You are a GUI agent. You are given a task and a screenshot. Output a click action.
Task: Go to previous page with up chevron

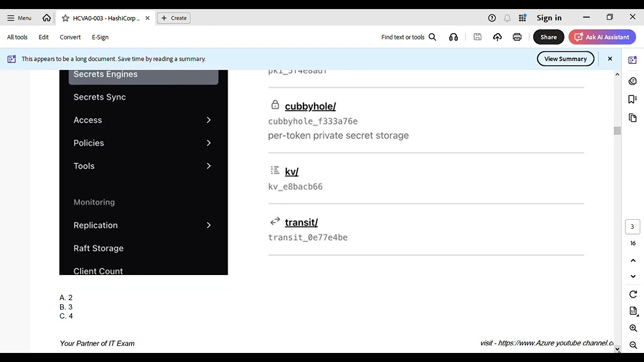(x=633, y=260)
